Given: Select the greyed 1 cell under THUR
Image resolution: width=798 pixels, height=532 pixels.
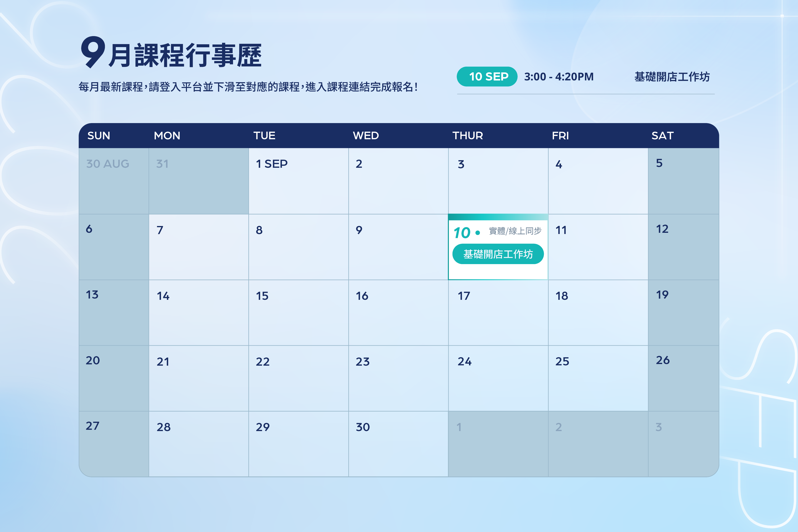Looking at the screenshot, I should coord(498,444).
